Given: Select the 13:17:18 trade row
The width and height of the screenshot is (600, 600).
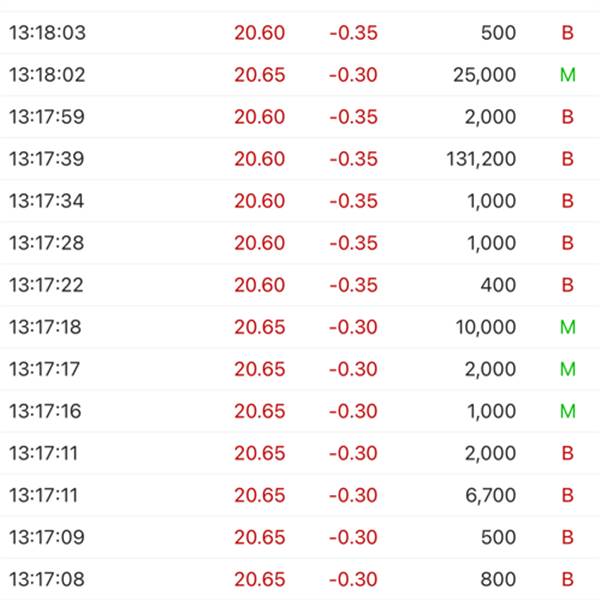Looking at the screenshot, I should 300,327.
